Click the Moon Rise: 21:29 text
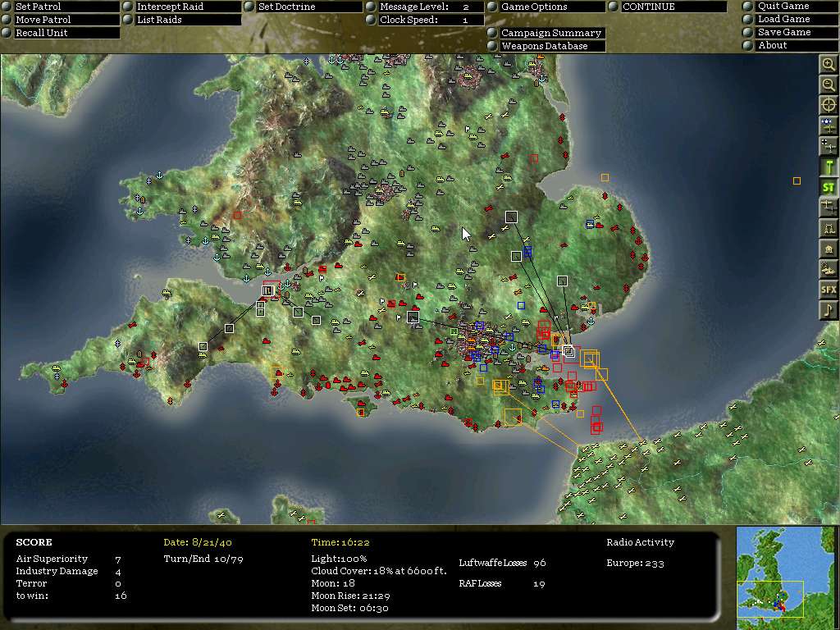Image resolution: width=840 pixels, height=630 pixels. (x=350, y=596)
